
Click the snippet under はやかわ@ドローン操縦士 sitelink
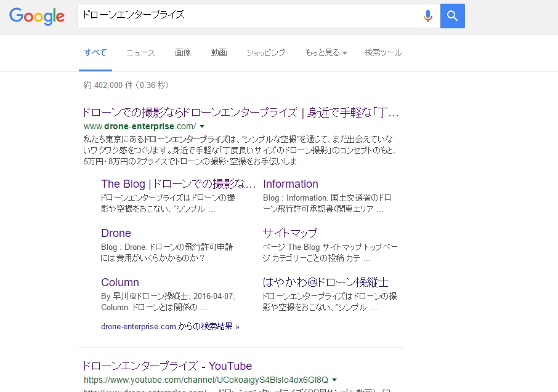tap(330, 302)
